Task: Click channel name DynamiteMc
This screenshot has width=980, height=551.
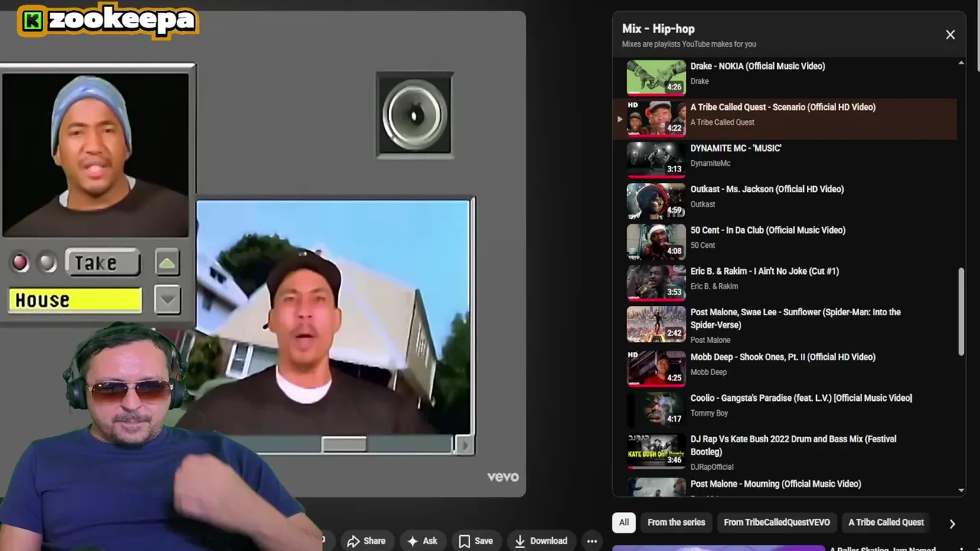Action: 710,163
